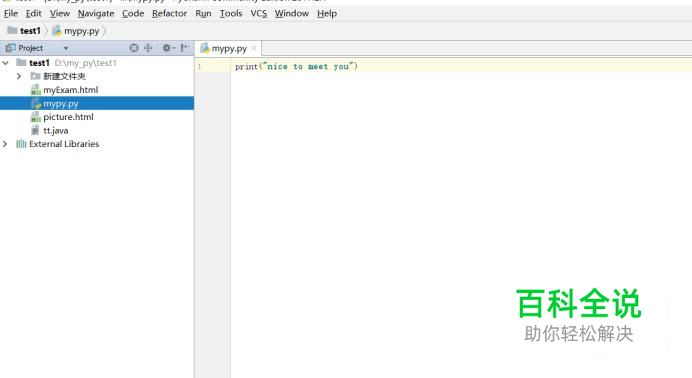This screenshot has height=378, width=692.
Task: Click the Scroll from Source icon
Action: [x=134, y=48]
